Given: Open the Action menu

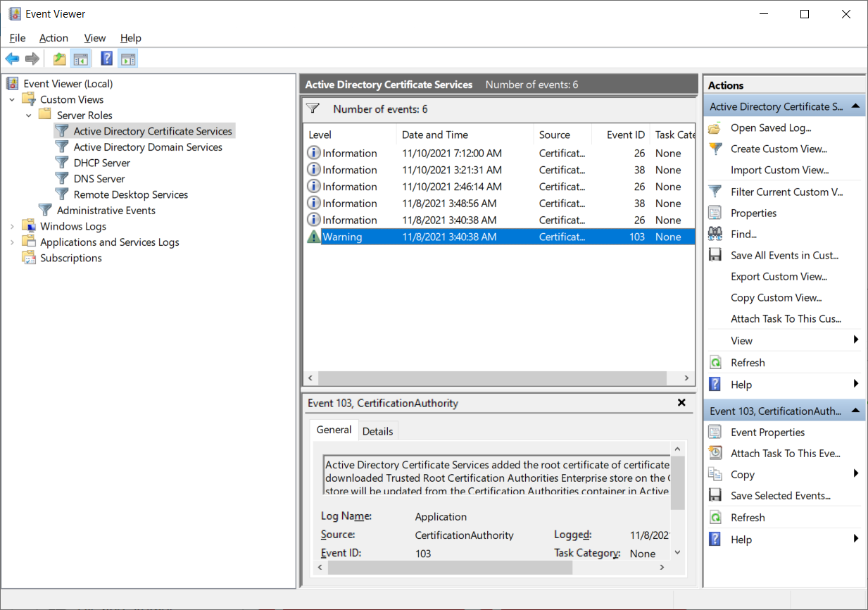Looking at the screenshot, I should (x=54, y=38).
